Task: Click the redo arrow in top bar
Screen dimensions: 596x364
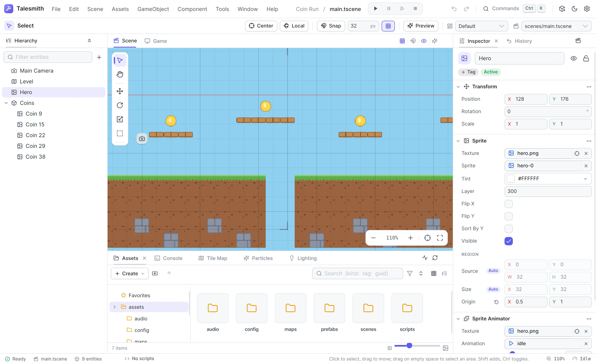Action: 466,9
